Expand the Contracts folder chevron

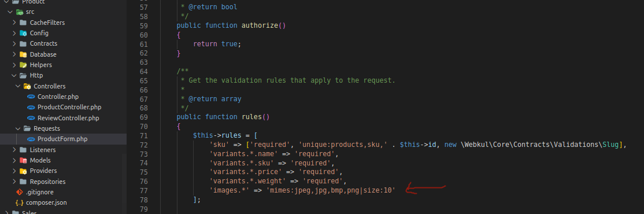14,43
